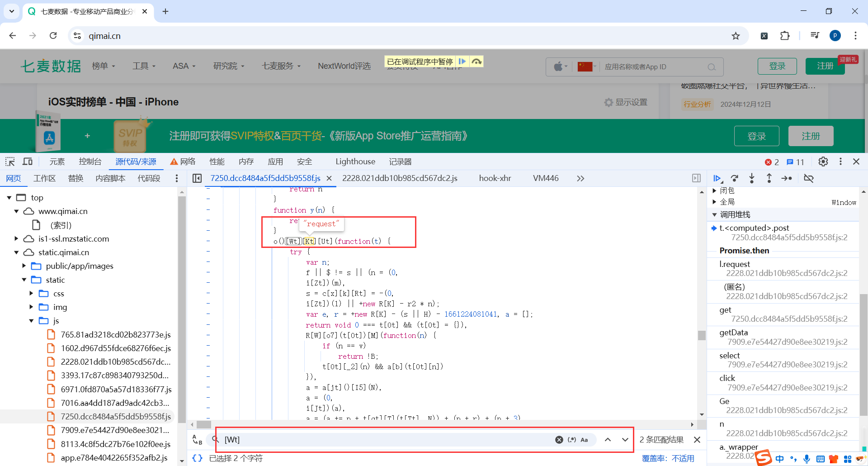
Task: Open DevTools customize three-dot menu
Action: (840, 162)
